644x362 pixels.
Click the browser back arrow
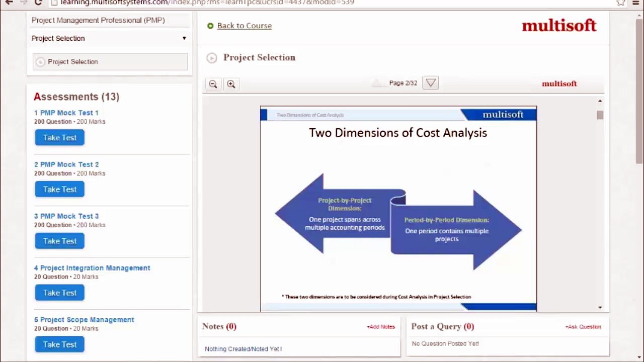[9, 3]
